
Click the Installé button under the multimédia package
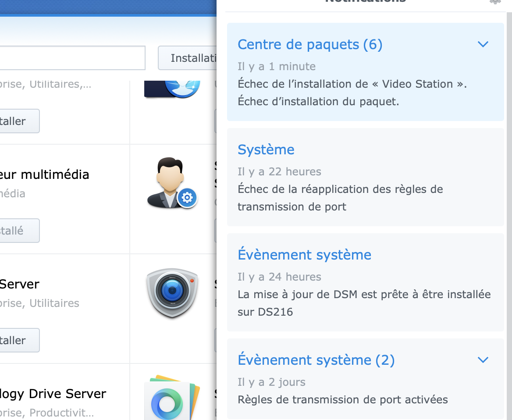(20, 231)
